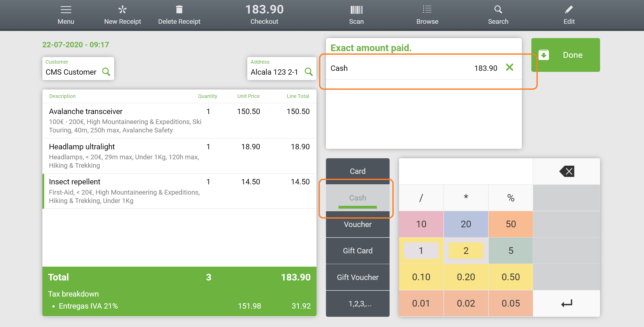Click the Search magnifier in toolbar
644x327 pixels.
pyautogui.click(x=498, y=10)
